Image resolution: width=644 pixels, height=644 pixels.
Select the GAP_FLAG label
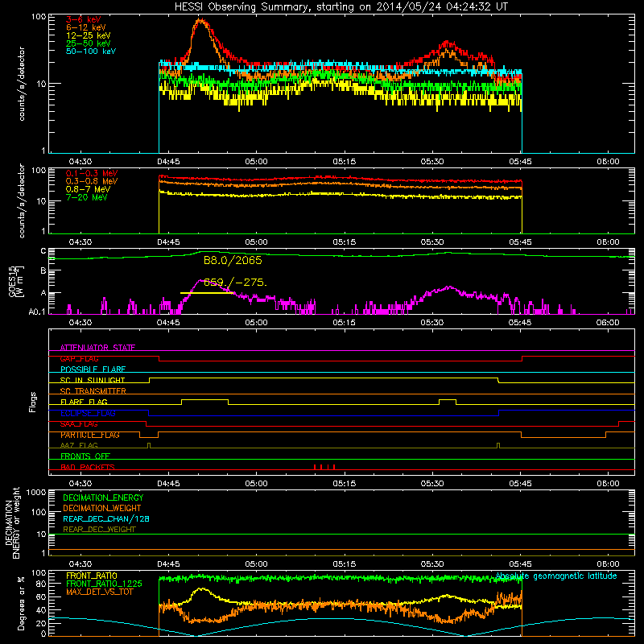pyautogui.click(x=79, y=358)
